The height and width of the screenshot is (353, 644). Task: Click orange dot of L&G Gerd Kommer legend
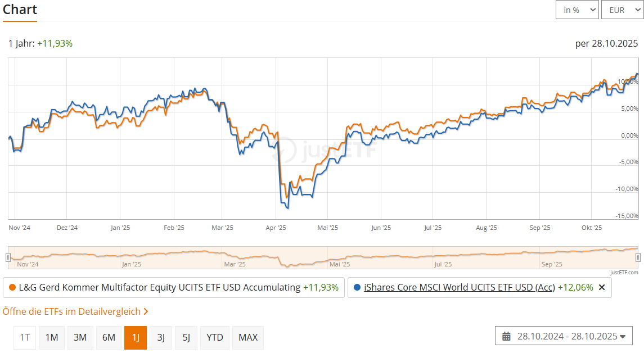(x=12, y=287)
